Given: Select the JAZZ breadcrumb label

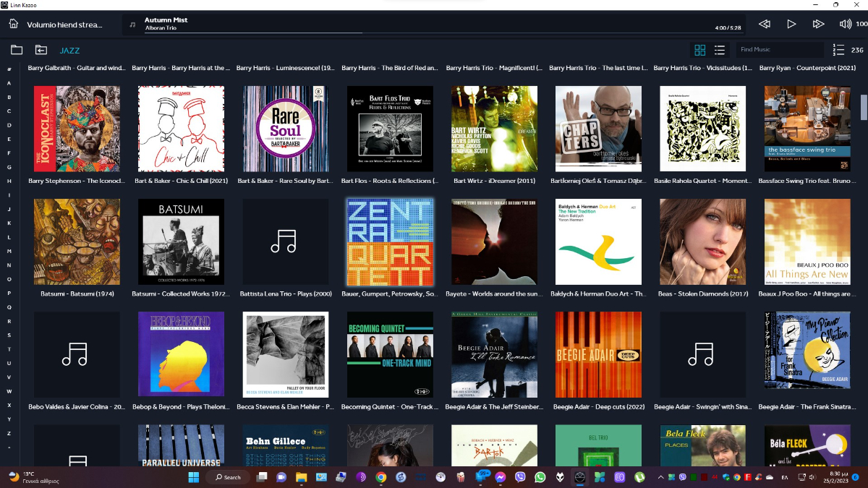Looking at the screenshot, I should pos(69,51).
